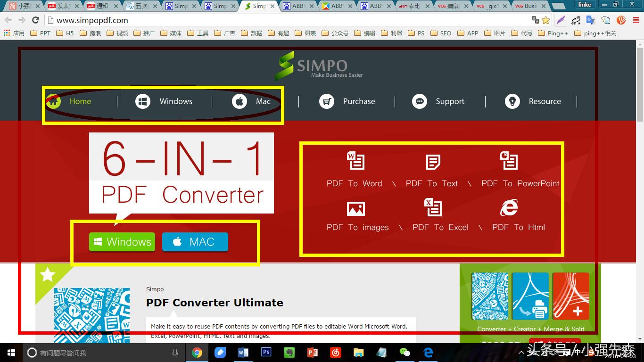Reload the page with the refresh button

point(35,20)
